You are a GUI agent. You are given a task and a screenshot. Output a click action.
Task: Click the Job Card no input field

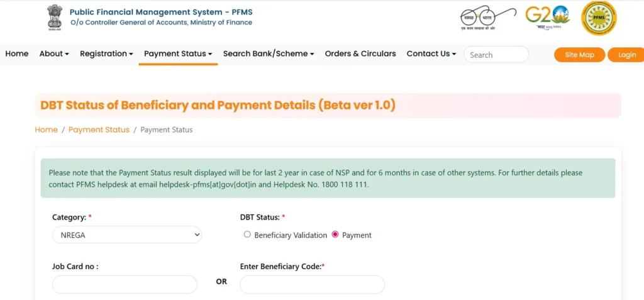pyautogui.click(x=125, y=284)
